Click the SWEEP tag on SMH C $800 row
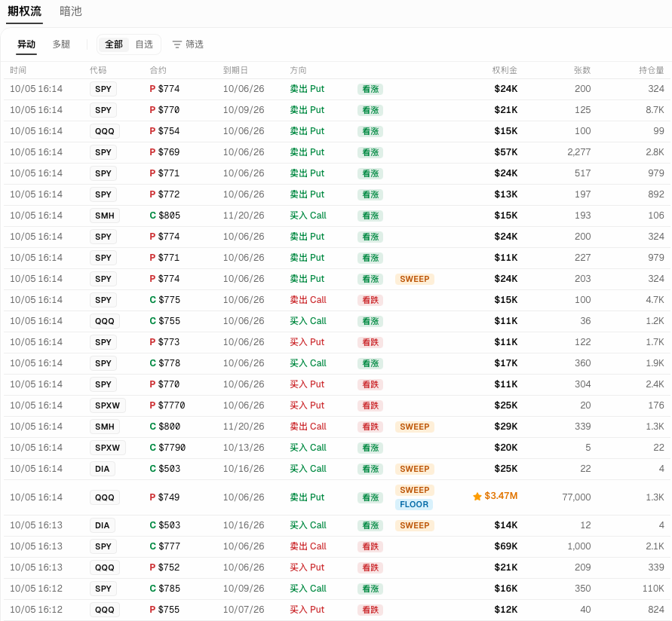Screen dimensions: 672x621 coord(414,427)
